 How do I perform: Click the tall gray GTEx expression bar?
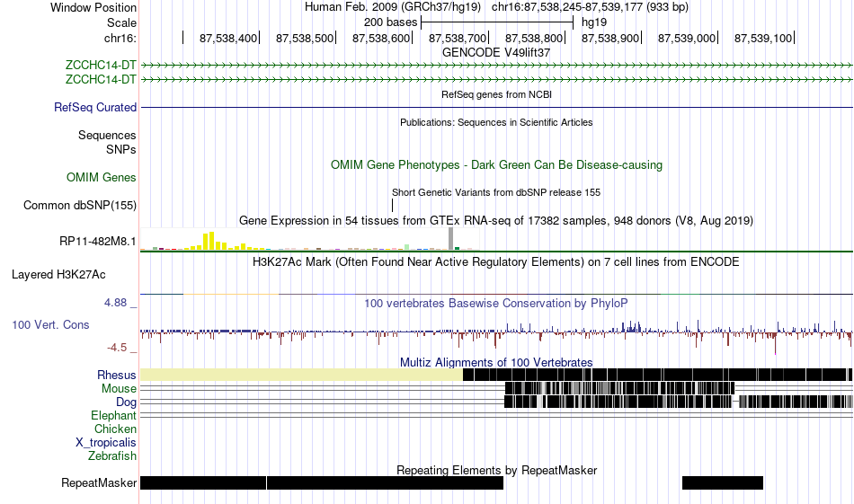click(x=450, y=239)
